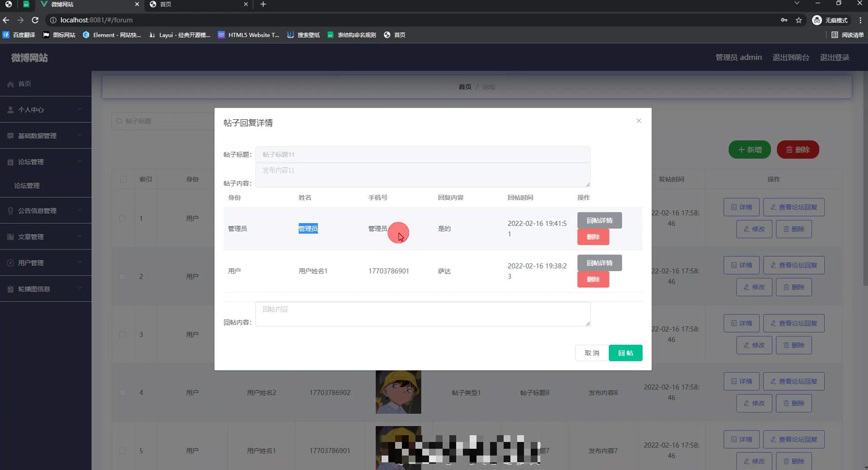Check the checkbox for row 4
Screen dimensions: 868x470
click(123, 393)
